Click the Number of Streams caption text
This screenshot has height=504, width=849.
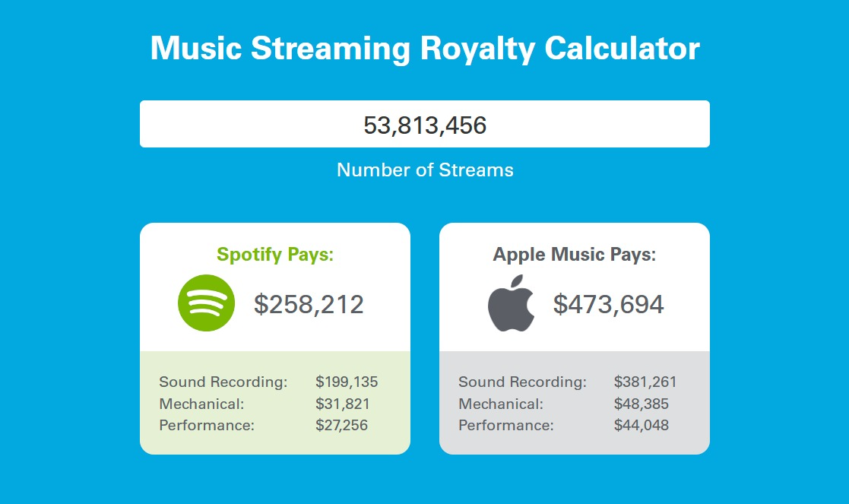tap(425, 170)
